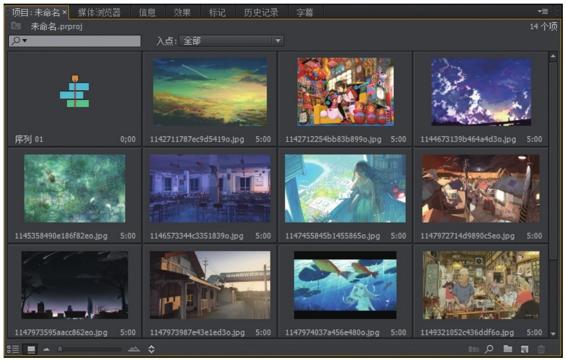Image resolution: width=566 pixels, height=361 pixels.
Task: Click the trash Clear icon
Action: tap(541, 349)
